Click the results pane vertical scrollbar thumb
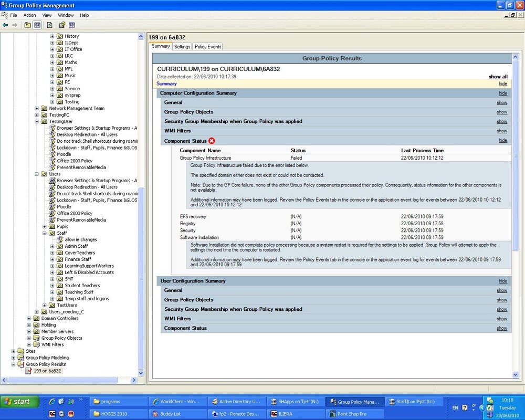Screen dimensions: 525x420 click(516, 156)
